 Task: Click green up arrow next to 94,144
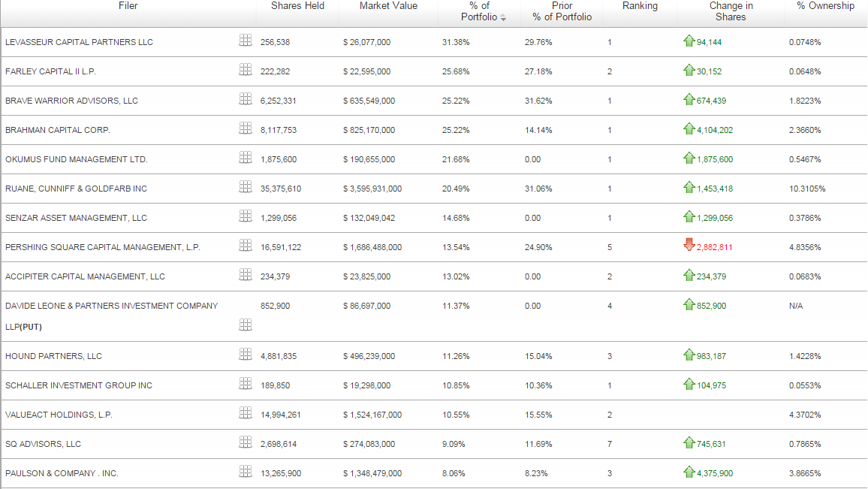(689, 41)
